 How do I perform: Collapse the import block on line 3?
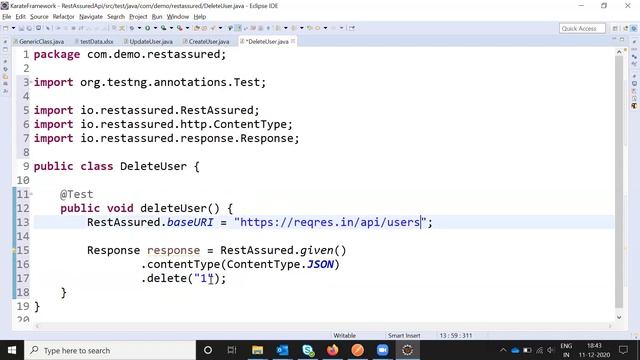[x=31, y=82]
